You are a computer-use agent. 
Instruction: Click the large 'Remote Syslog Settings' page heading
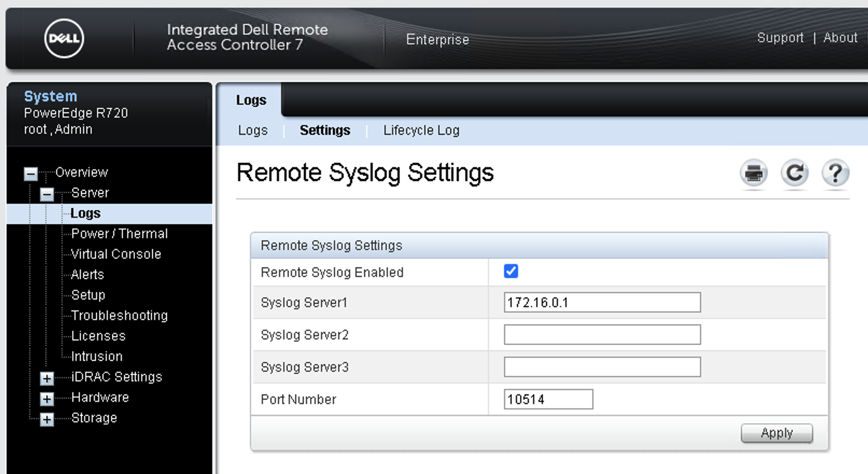[x=365, y=173]
